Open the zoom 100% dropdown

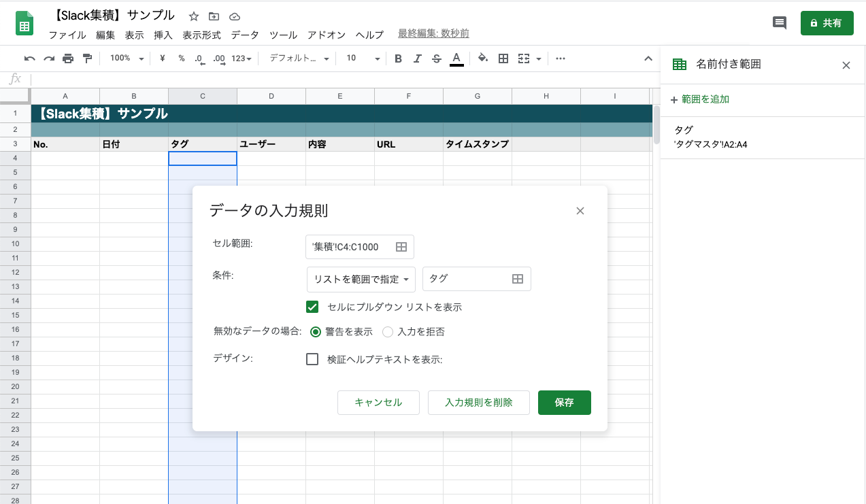click(127, 58)
